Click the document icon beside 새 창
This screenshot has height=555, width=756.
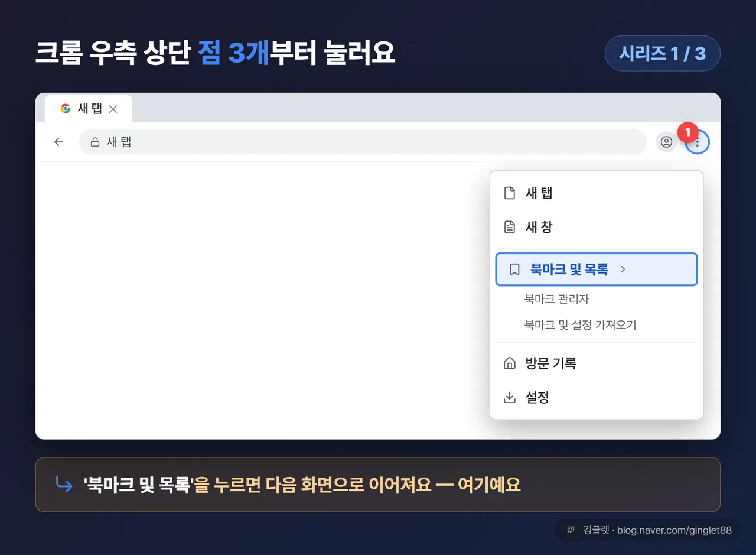(x=509, y=227)
